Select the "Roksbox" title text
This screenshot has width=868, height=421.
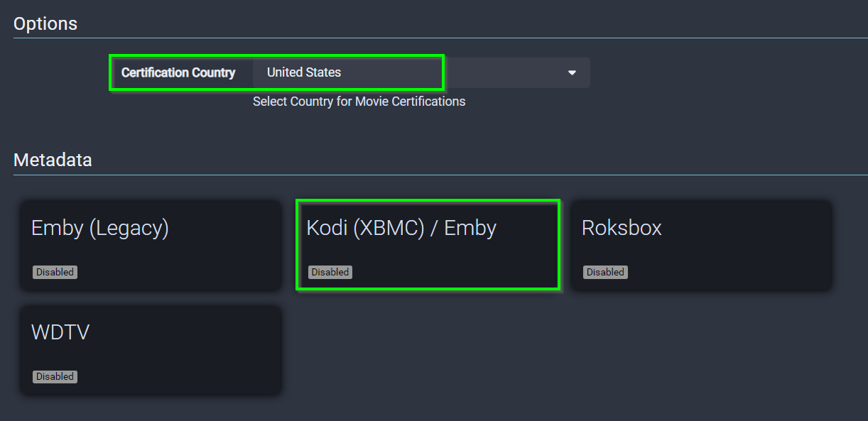click(x=622, y=228)
